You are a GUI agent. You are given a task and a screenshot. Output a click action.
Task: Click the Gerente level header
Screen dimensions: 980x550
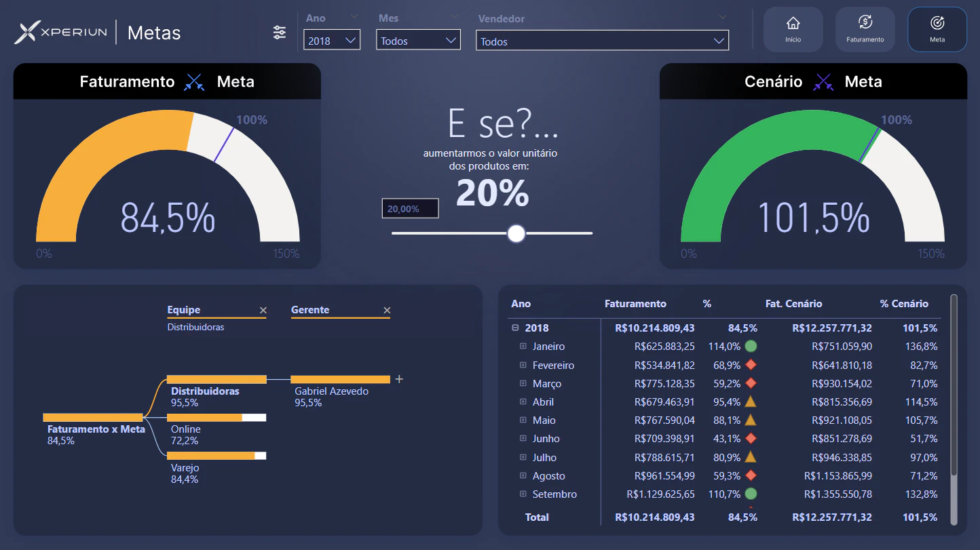point(310,310)
